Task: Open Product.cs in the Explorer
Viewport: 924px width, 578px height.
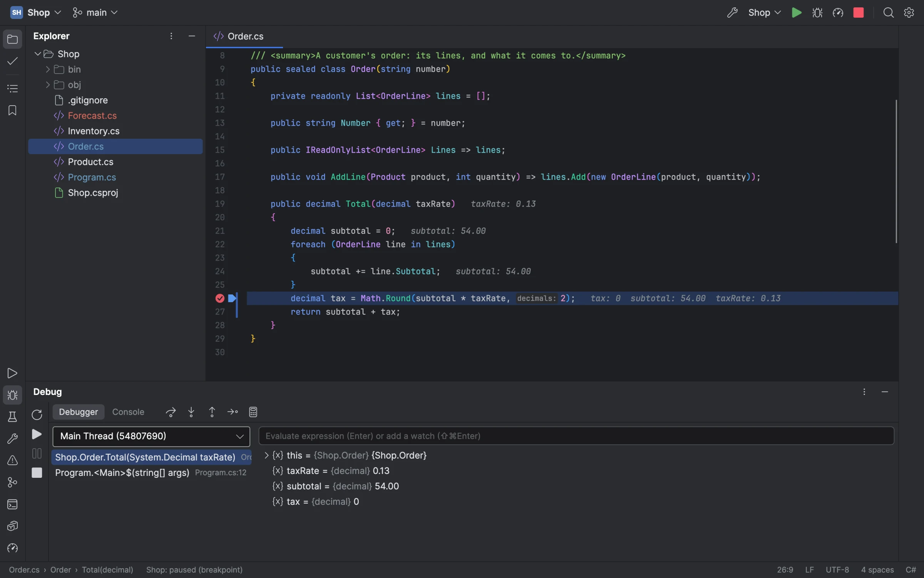Action: coord(115,162)
